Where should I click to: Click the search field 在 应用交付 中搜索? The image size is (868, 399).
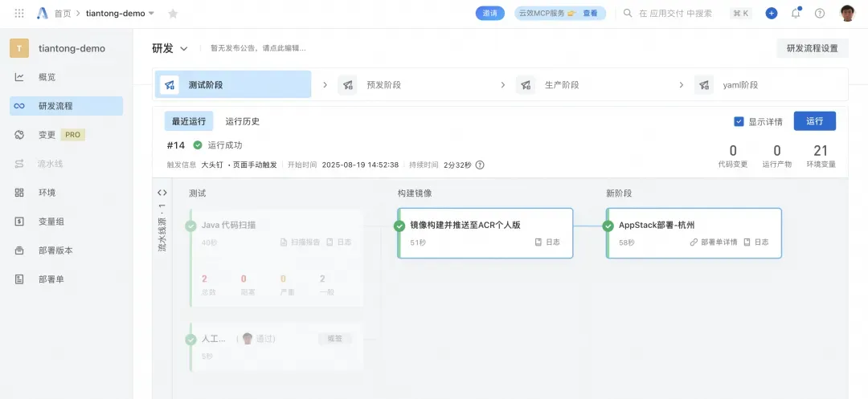pos(675,14)
